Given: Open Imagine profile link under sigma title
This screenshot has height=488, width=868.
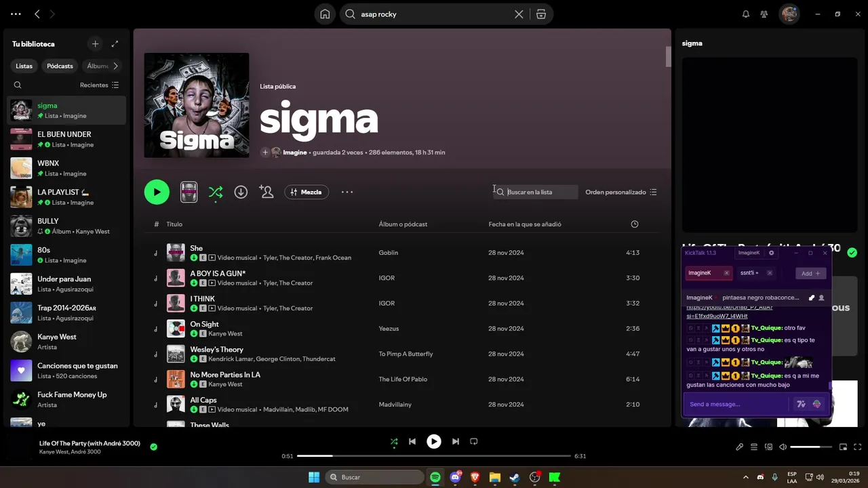Looking at the screenshot, I should click(295, 152).
